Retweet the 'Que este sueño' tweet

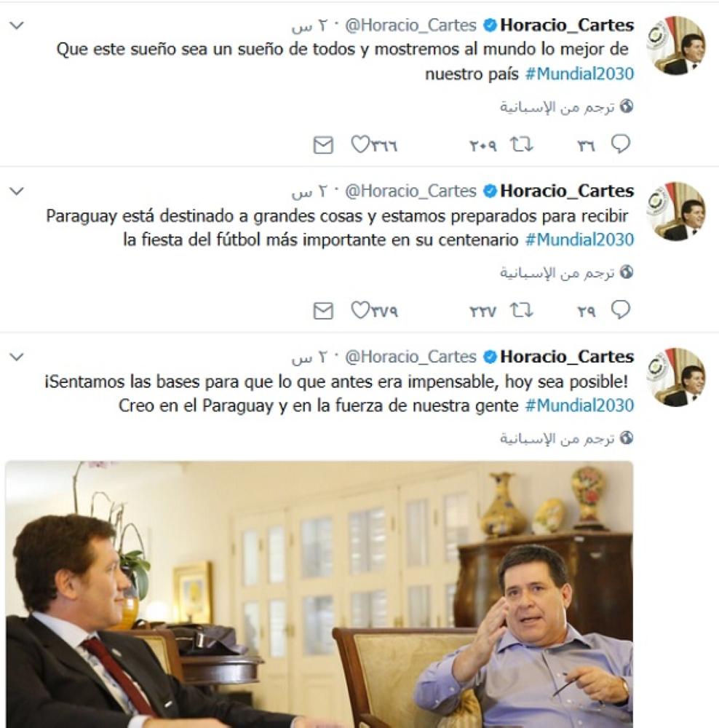click(x=521, y=145)
